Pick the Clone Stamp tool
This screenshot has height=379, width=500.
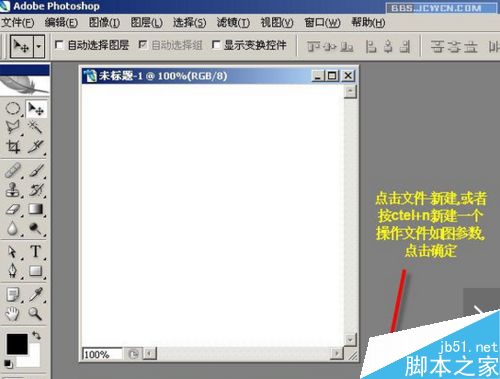pos(13,190)
